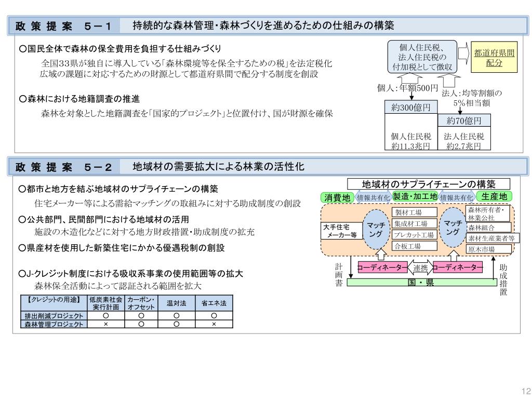
Task: Click the label 法人:均等割額の5%相当額
Action: 472,98
